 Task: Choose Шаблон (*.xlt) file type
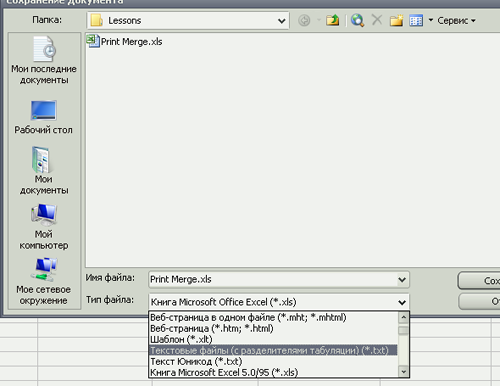click(x=273, y=339)
